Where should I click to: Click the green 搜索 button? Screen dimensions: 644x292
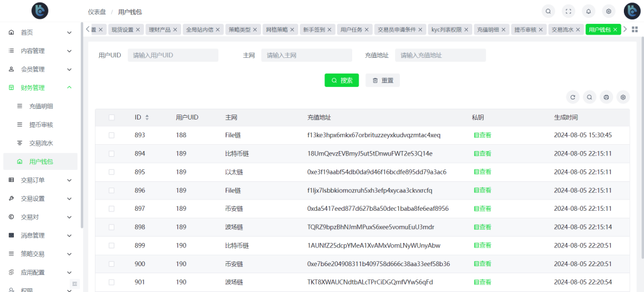pos(341,81)
